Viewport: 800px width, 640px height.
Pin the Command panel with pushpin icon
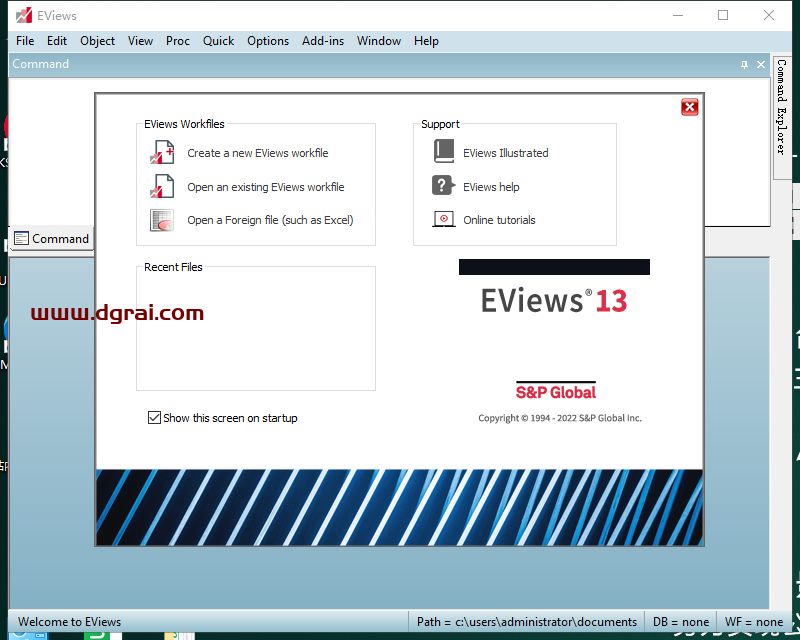pos(744,64)
